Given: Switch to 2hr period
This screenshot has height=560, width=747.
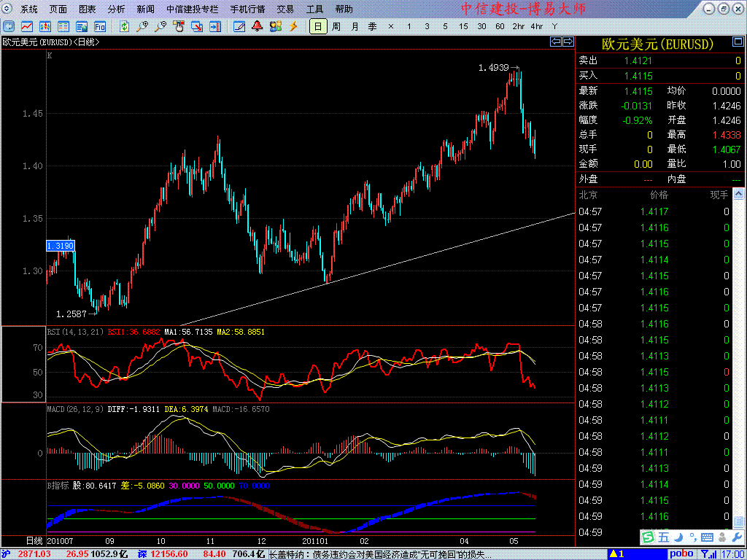Looking at the screenshot, I should (519, 26).
